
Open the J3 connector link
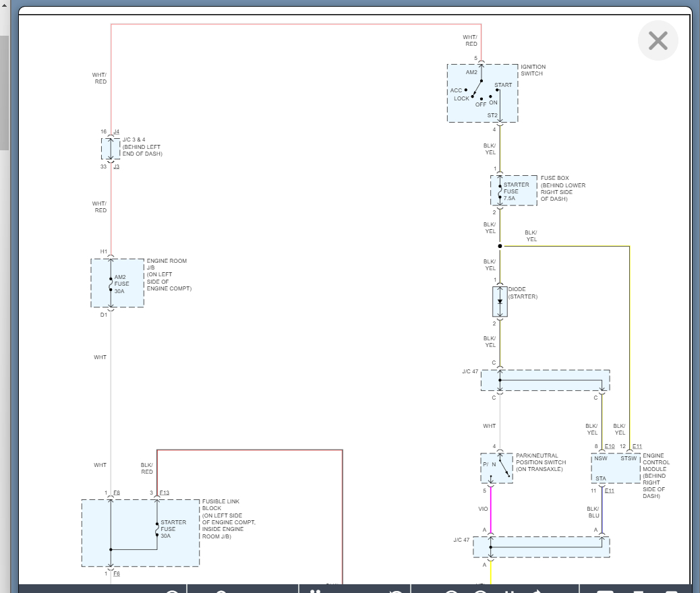[116, 166]
